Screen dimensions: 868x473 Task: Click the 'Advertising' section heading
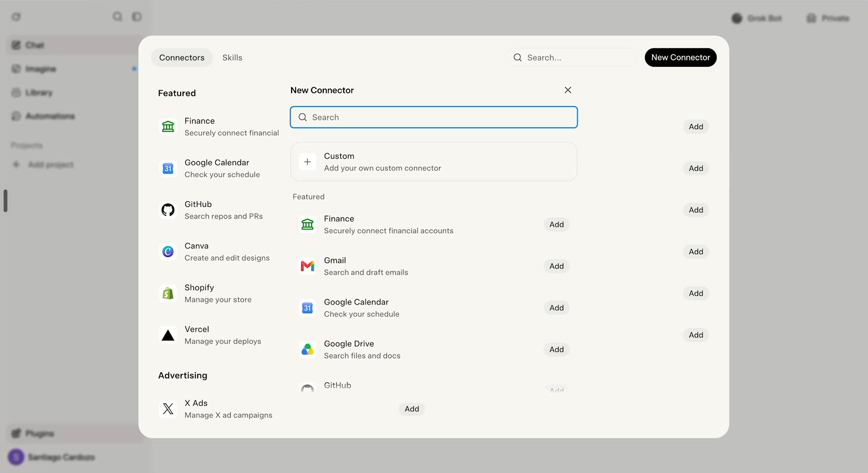pos(183,376)
